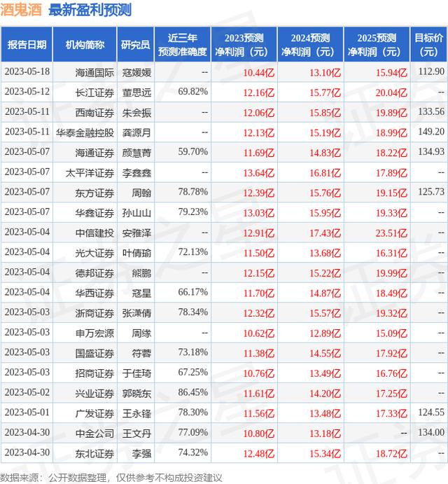Click 2025 profit value 20.04亿
This screenshot has height=484, width=448.
point(391,93)
